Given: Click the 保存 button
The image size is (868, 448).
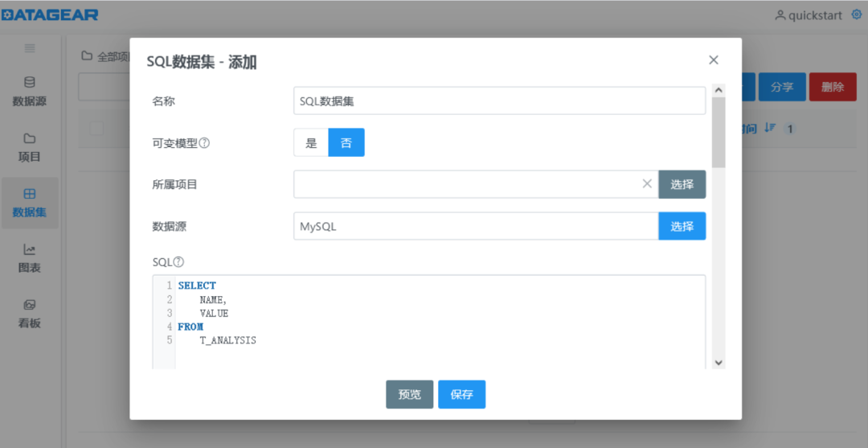Looking at the screenshot, I should [461, 394].
